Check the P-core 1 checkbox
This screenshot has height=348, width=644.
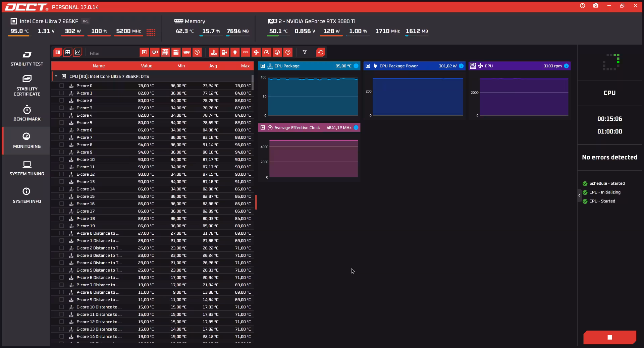(62, 93)
